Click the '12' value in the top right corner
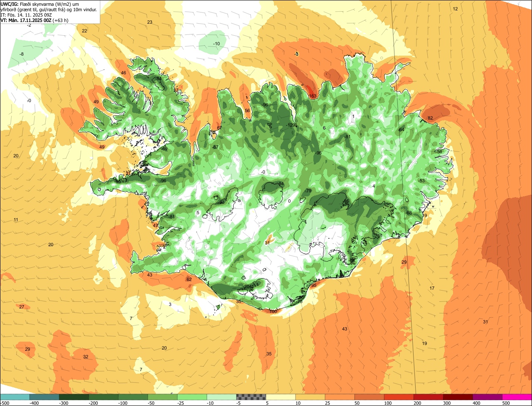 pyautogui.click(x=455, y=9)
